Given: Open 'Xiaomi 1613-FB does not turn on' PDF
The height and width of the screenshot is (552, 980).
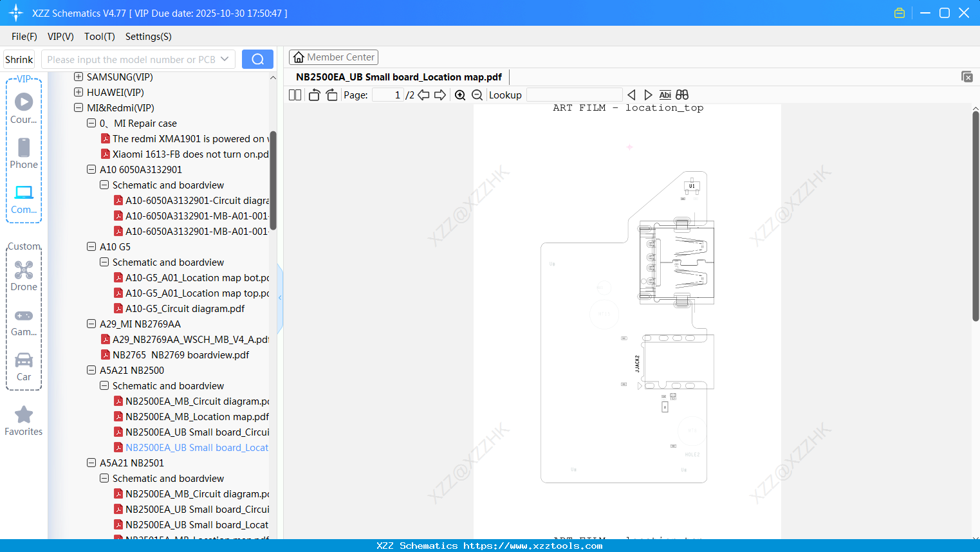Looking at the screenshot, I should tap(190, 154).
